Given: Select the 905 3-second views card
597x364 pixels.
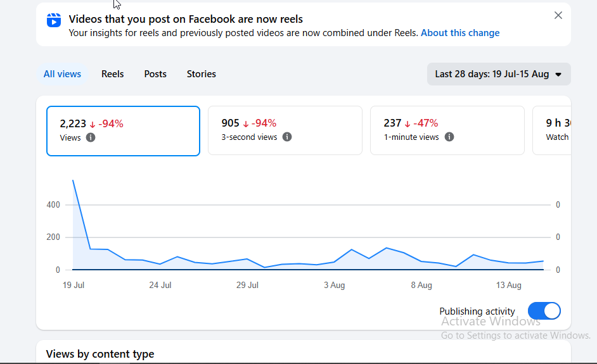Looking at the screenshot, I should tap(285, 130).
